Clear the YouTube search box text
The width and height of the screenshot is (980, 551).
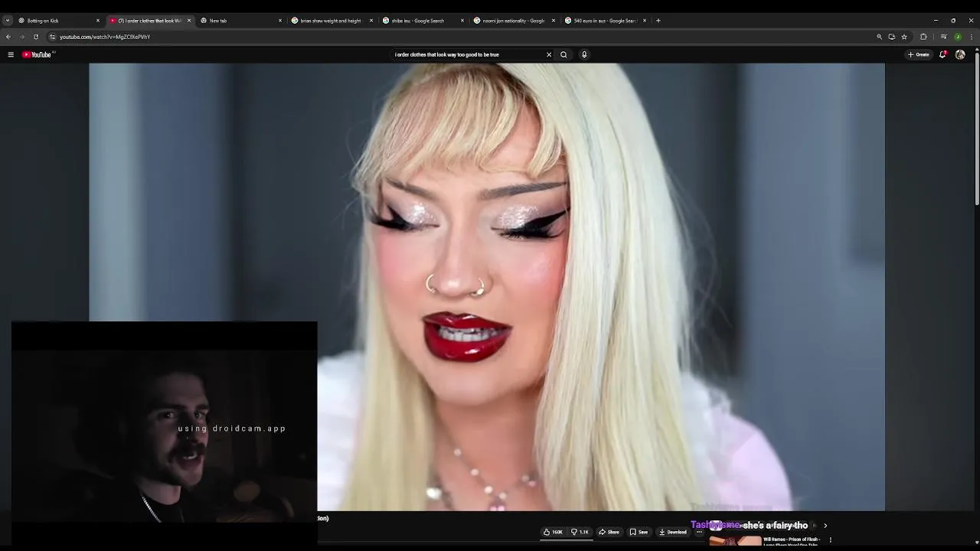[548, 54]
